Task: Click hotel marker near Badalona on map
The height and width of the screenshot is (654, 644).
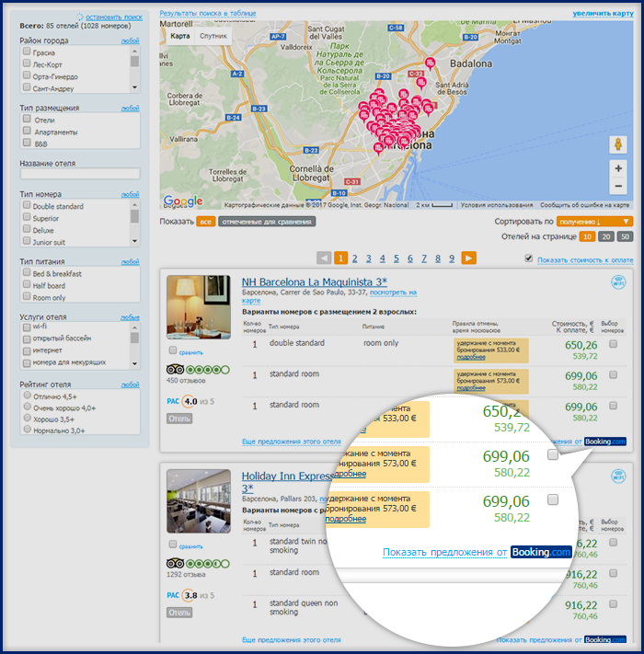Action: point(430,63)
